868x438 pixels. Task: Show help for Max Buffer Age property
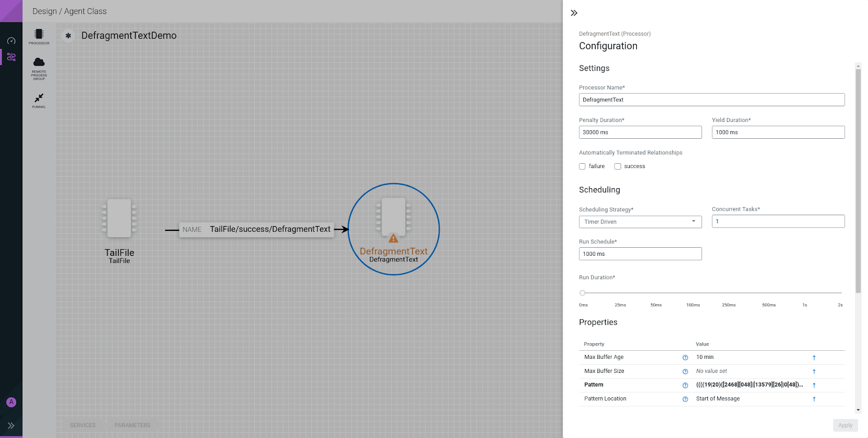tap(685, 358)
